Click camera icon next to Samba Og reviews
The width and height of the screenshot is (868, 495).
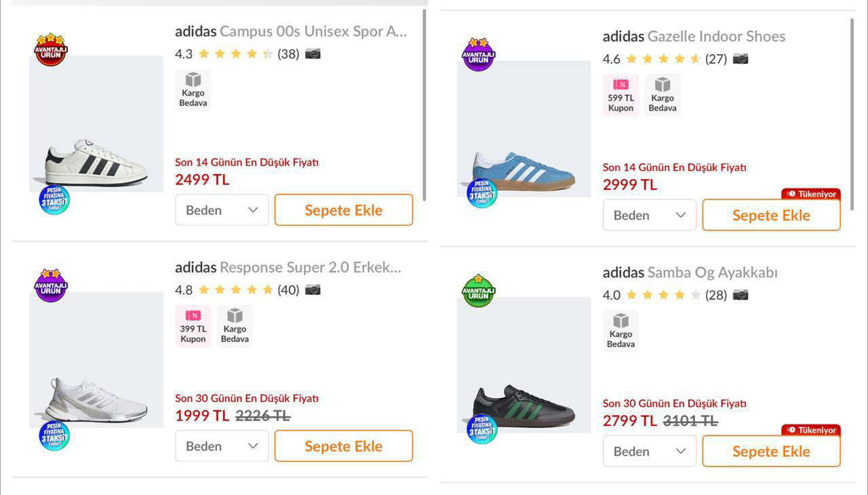(x=741, y=295)
